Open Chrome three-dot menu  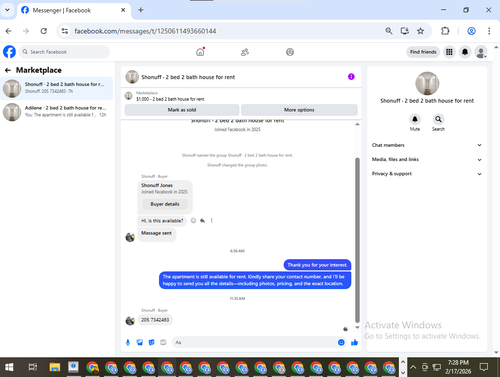489,31
